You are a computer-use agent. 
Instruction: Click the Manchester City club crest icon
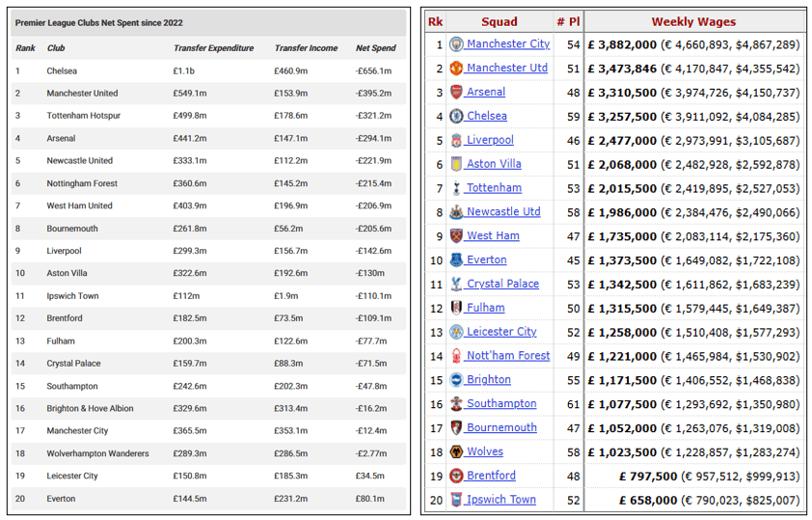(456, 44)
